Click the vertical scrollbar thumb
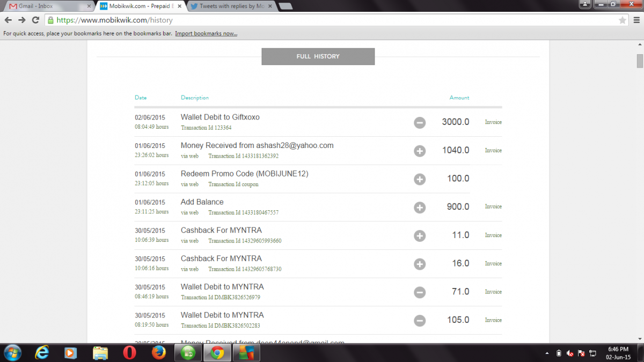The image size is (644, 362). pos(640,60)
